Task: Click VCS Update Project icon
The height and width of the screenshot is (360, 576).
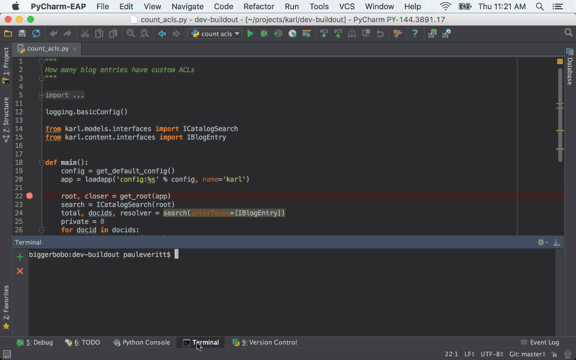Action: 324,34
